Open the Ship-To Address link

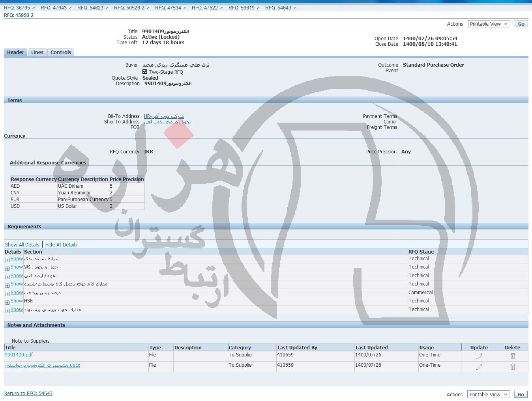(167, 122)
